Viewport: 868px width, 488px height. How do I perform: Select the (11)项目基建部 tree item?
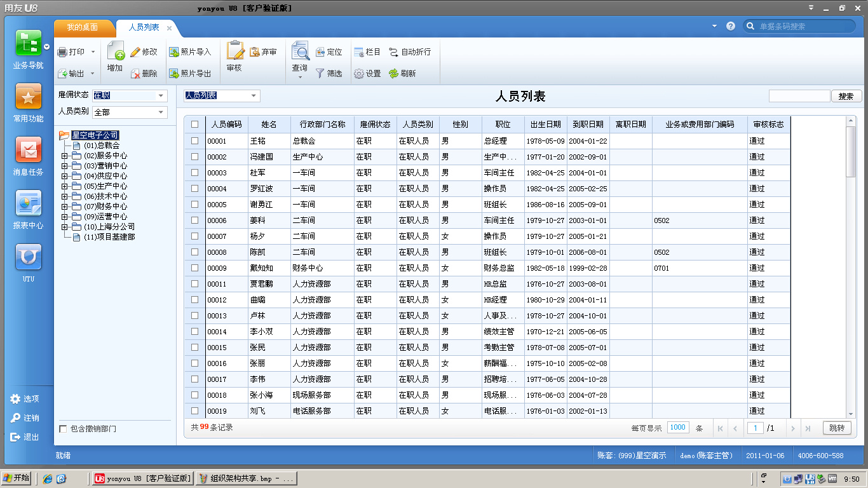(109, 237)
